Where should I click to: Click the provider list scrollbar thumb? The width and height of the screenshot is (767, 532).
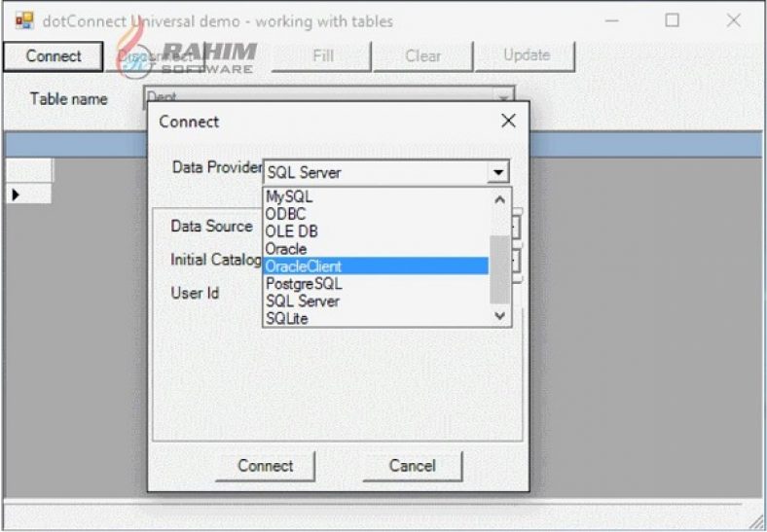pyautogui.click(x=500, y=269)
